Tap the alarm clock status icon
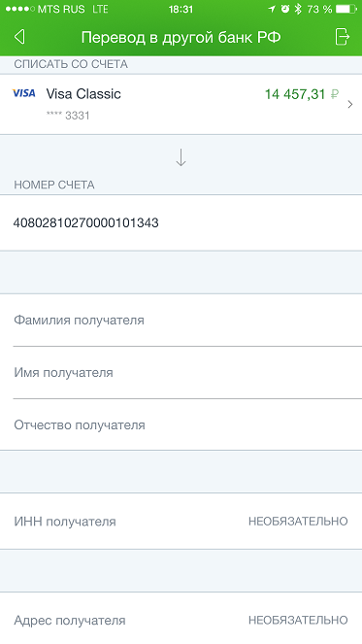Viewport: 362px width, 644px height. coord(285,9)
